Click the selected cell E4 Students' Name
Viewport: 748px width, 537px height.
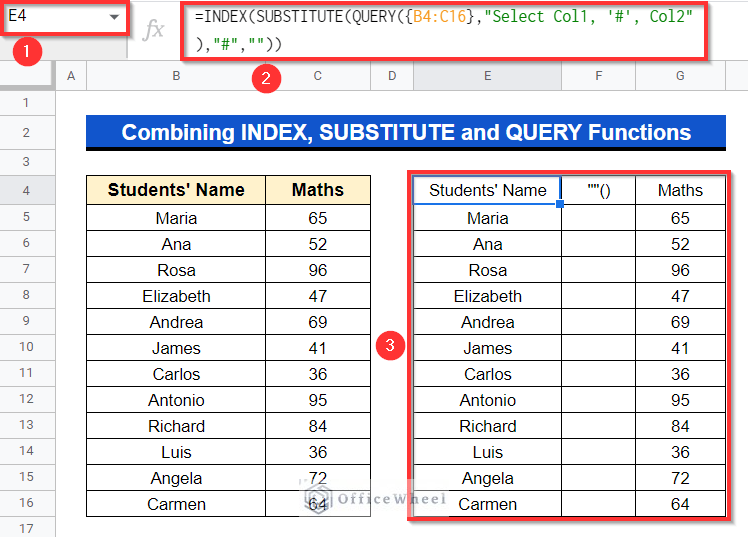(x=487, y=190)
